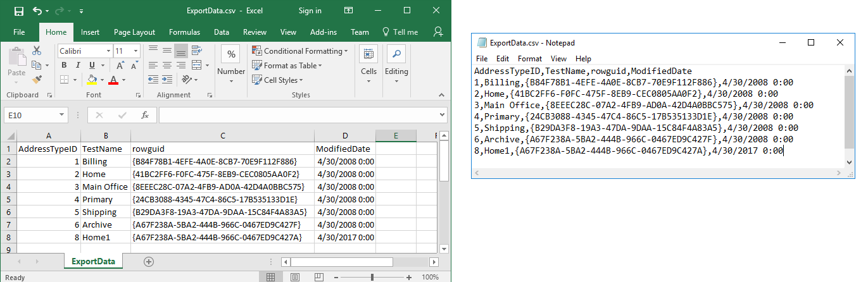Click the Cut scissors icon

click(37, 51)
